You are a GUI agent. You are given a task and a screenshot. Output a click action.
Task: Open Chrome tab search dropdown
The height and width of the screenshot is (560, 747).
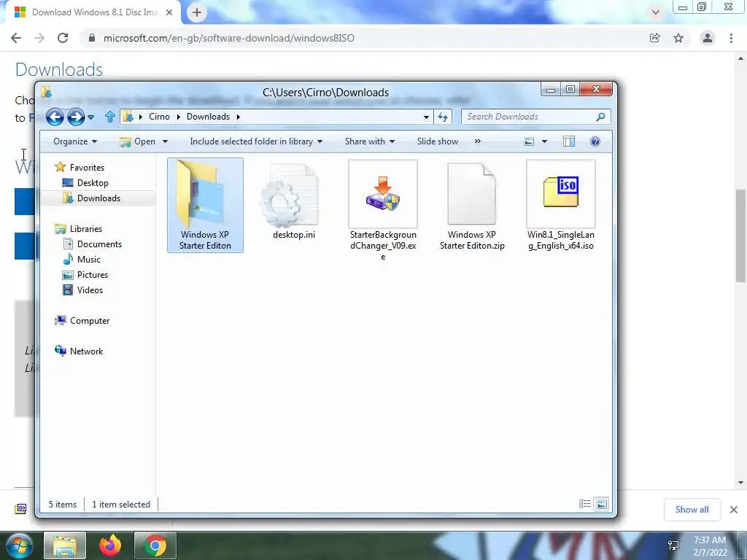pos(656,12)
